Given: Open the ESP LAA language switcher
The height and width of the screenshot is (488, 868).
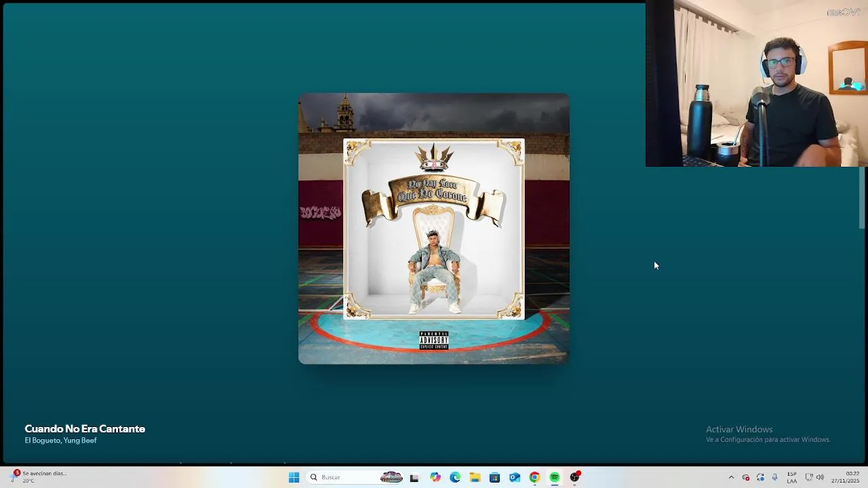Looking at the screenshot, I should pyautogui.click(x=792, y=477).
